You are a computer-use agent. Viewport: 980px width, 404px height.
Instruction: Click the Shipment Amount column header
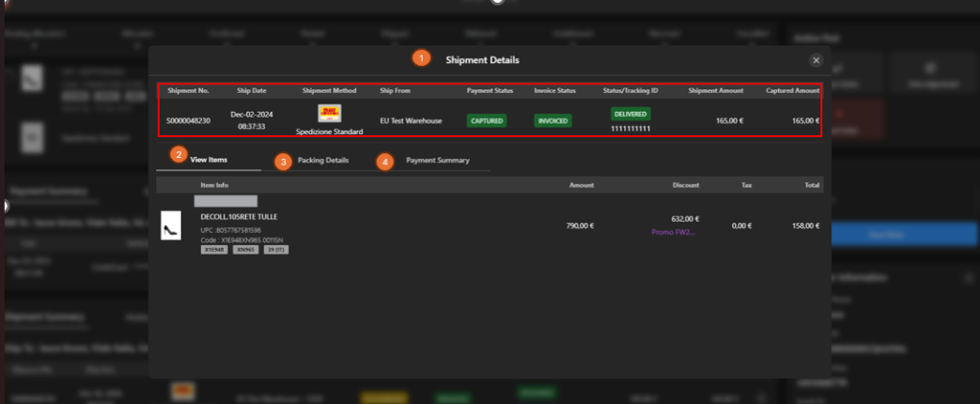pyautogui.click(x=716, y=91)
